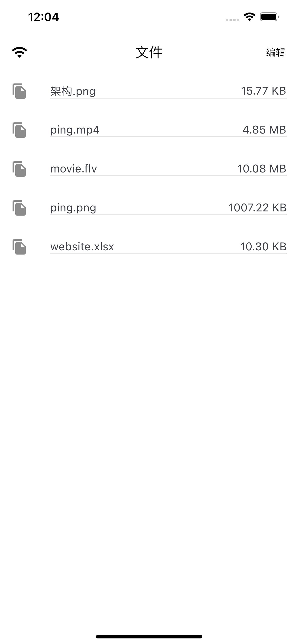This screenshot has height=644, width=298.
Task: Tap the status bar WiFi indicator
Action: tap(249, 17)
